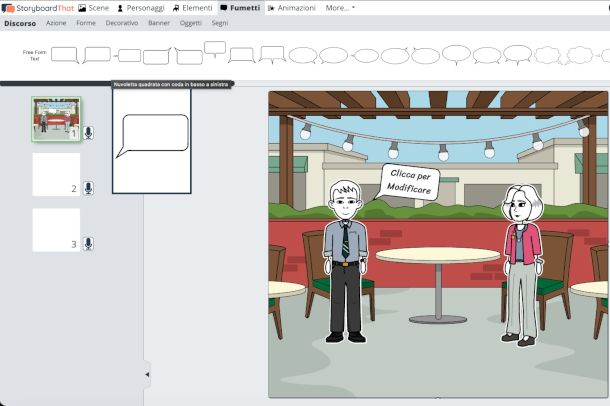Pick square bubble with tail on left side
Image resolution: width=610 pixels, height=406 pixels.
(x=127, y=56)
